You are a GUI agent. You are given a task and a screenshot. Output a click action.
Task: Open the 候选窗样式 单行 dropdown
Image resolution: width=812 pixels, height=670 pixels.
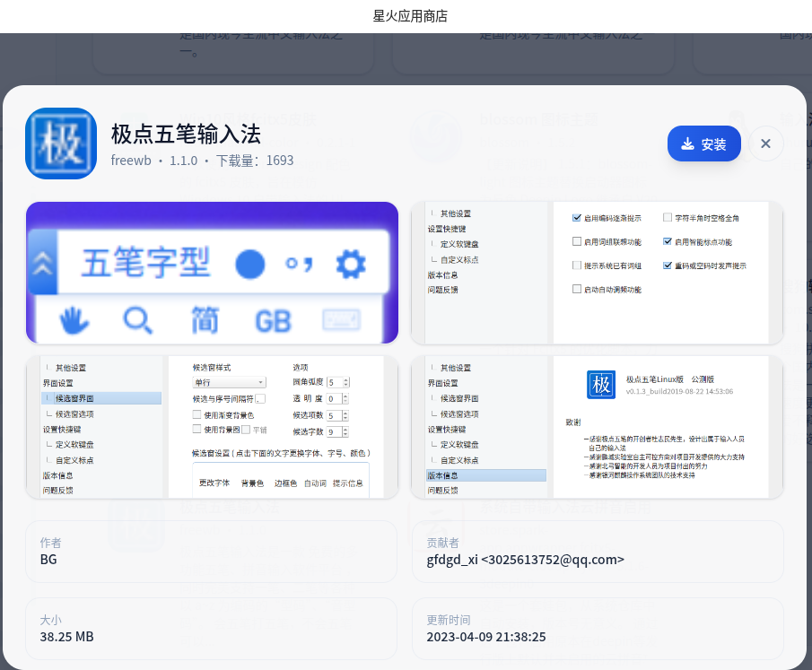[x=229, y=382]
